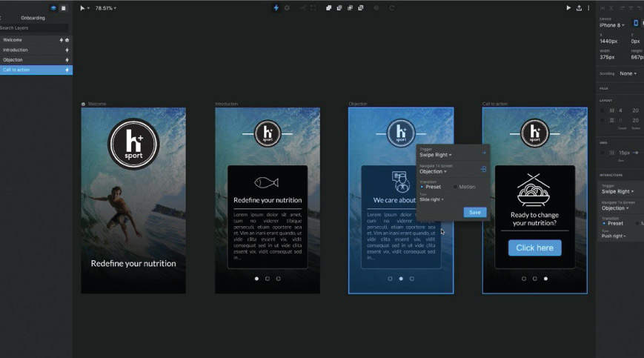Apply the difference boolean operation

click(361, 8)
